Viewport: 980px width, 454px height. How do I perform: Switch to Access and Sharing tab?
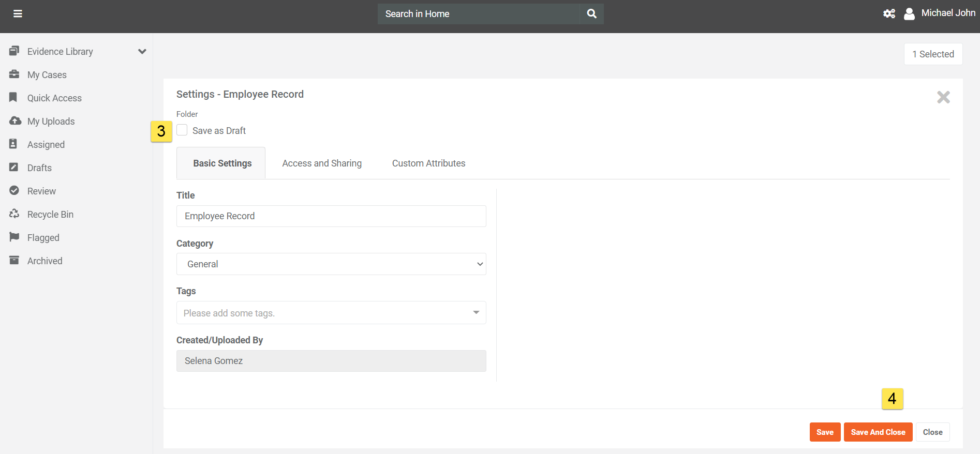(x=322, y=163)
